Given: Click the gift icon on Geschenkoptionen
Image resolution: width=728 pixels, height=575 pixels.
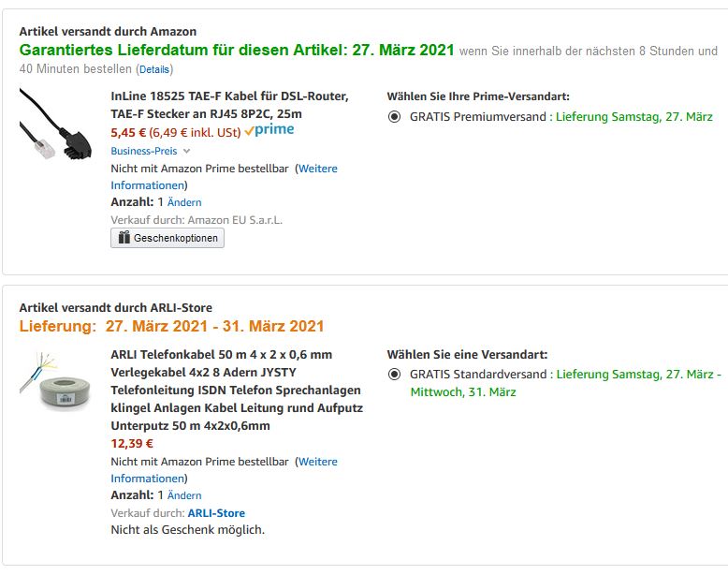Looking at the screenshot, I should pos(124,238).
